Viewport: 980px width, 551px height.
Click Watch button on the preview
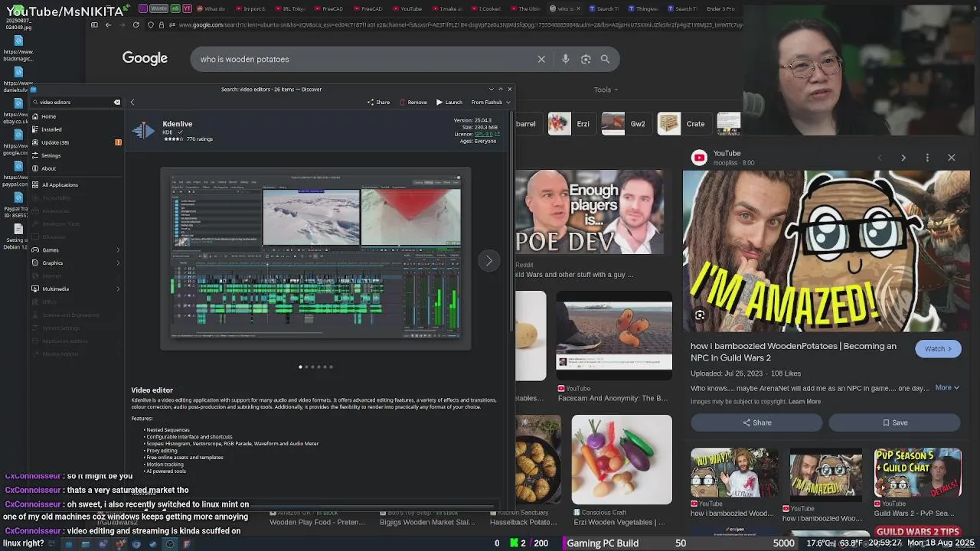tap(938, 349)
